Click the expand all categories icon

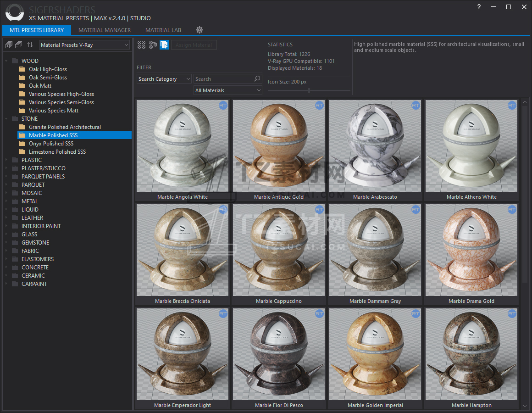[x=9, y=45]
